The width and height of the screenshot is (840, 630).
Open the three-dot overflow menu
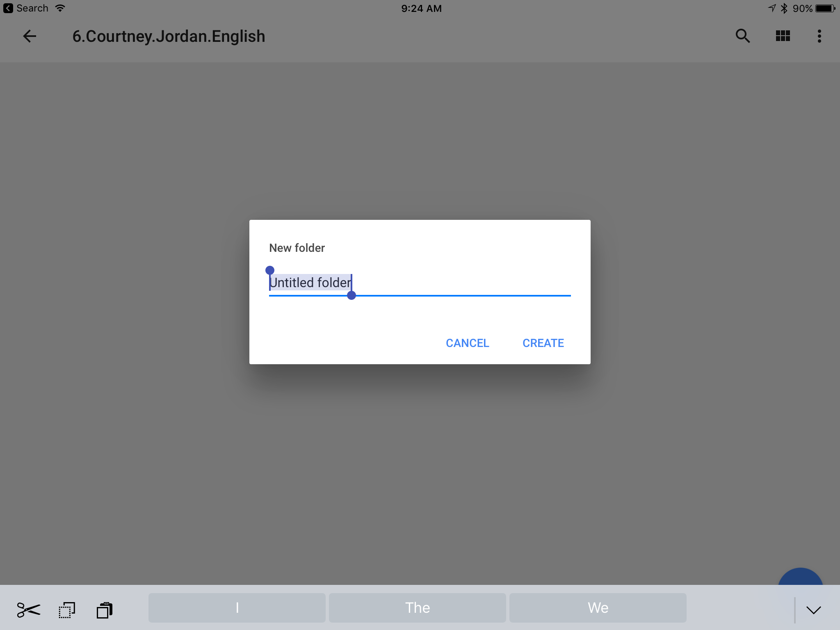819,36
